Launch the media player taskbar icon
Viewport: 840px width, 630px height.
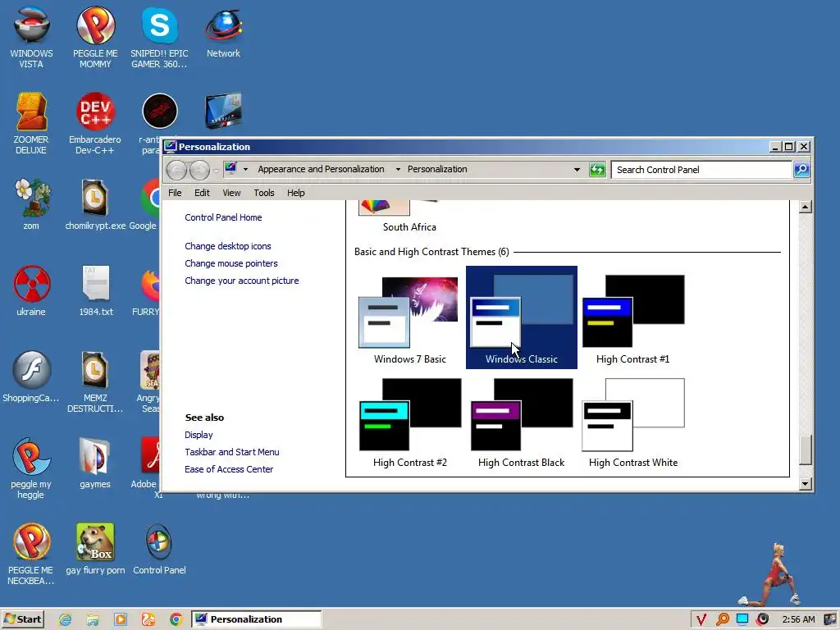[x=121, y=619]
